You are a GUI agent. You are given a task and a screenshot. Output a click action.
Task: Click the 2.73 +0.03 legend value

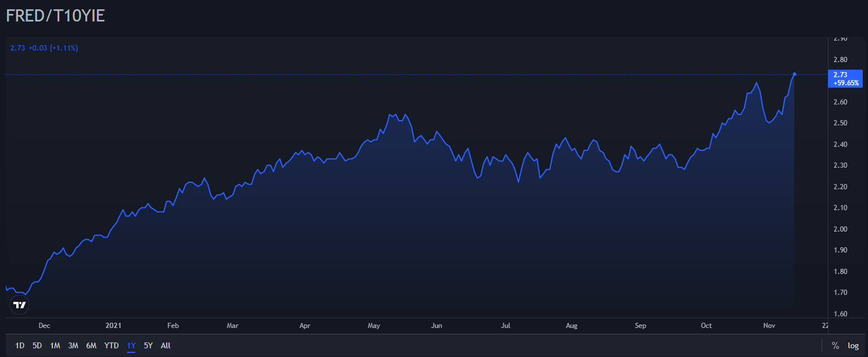(x=44, y=48)
